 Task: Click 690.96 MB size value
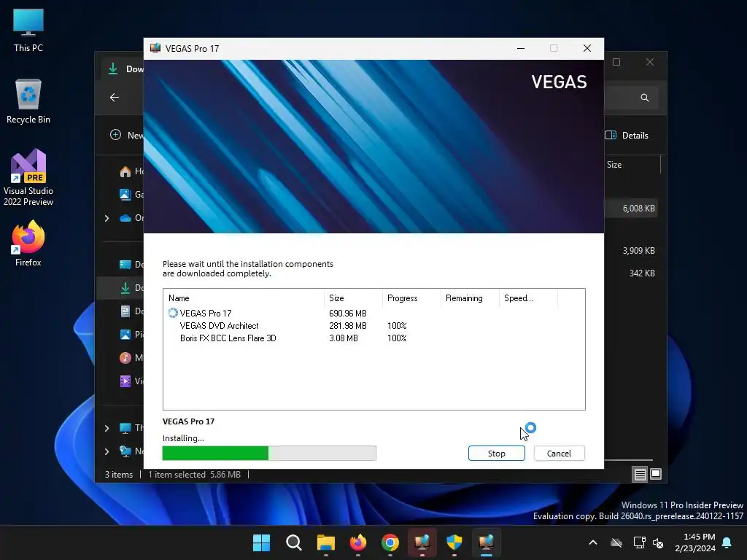(x=348, y=314)
